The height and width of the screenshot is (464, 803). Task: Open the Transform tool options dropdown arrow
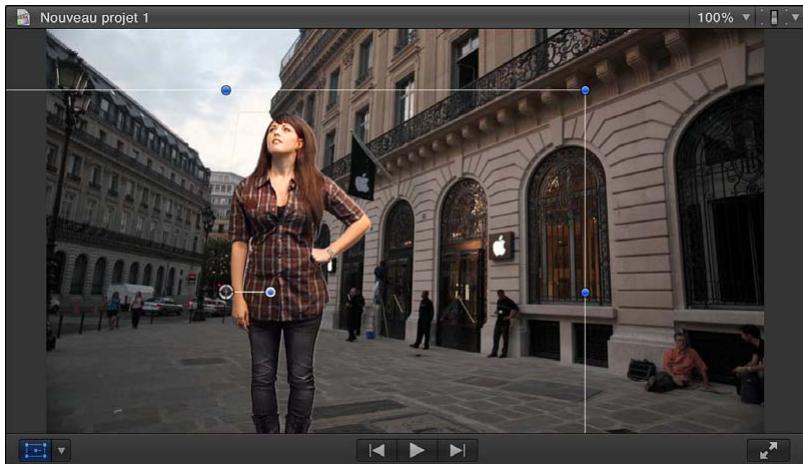pos(61,451)
